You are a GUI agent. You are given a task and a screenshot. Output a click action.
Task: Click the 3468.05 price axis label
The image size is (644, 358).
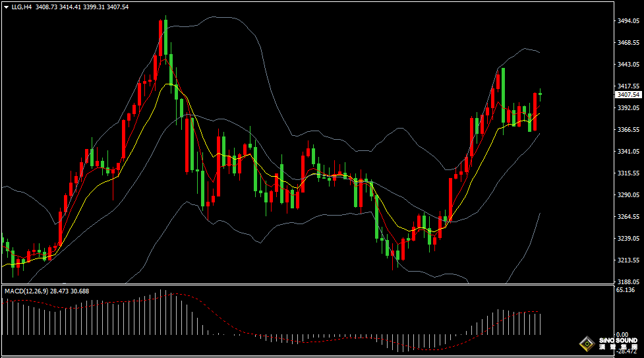(628, 43)
